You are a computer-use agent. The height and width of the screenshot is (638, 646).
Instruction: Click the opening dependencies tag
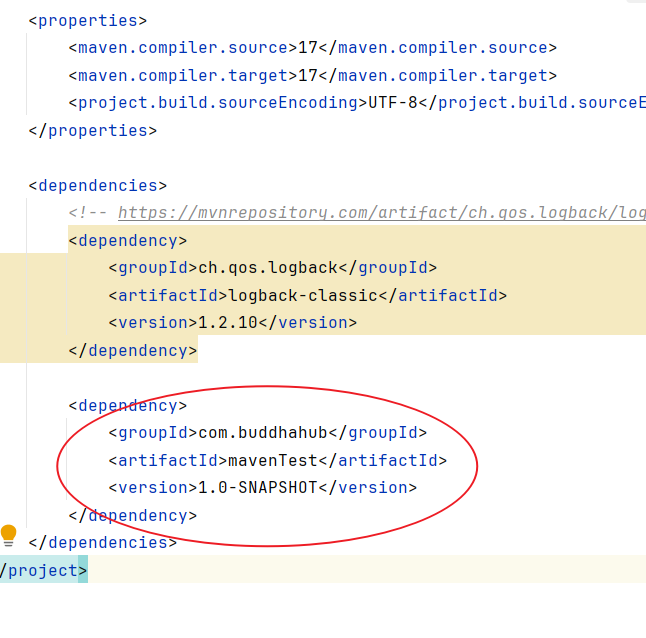98,185
